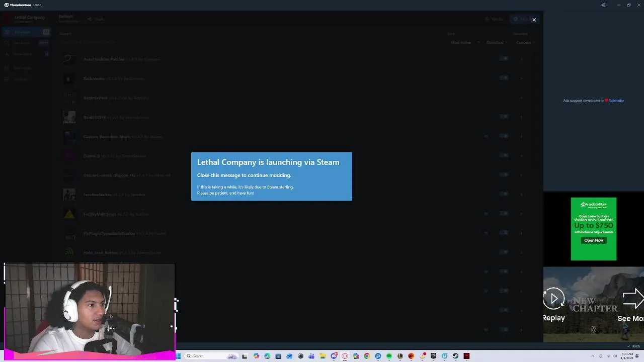Click the BonkHitSFX mod thumbnail
This screenshot has height=362, width=644.
pyautogui.click(x=69, y=117)
